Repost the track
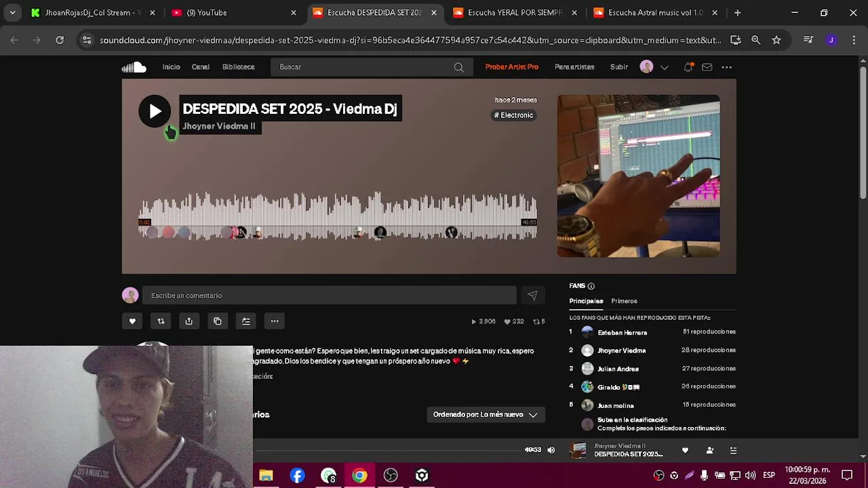Image resolution: width=868 pixels, height=488 pixels. (161, 321)
